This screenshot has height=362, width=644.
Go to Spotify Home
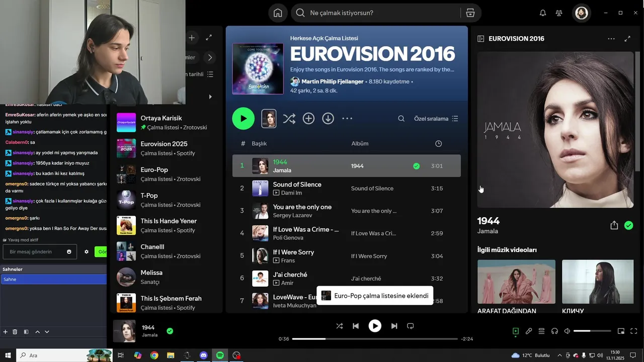pyautogui.click(x=278, y=13)
